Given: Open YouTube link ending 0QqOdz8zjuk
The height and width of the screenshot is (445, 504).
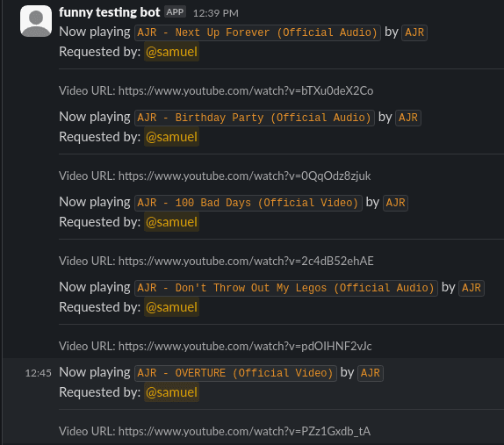Looking at the screenshot, I should point(245,176).
